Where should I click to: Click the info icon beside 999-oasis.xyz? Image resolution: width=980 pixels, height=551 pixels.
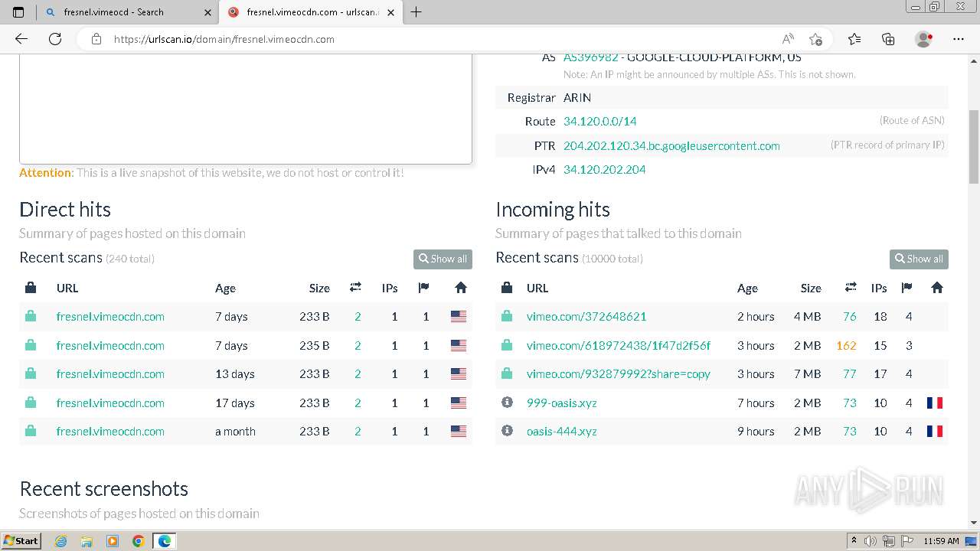click(507, 403)
